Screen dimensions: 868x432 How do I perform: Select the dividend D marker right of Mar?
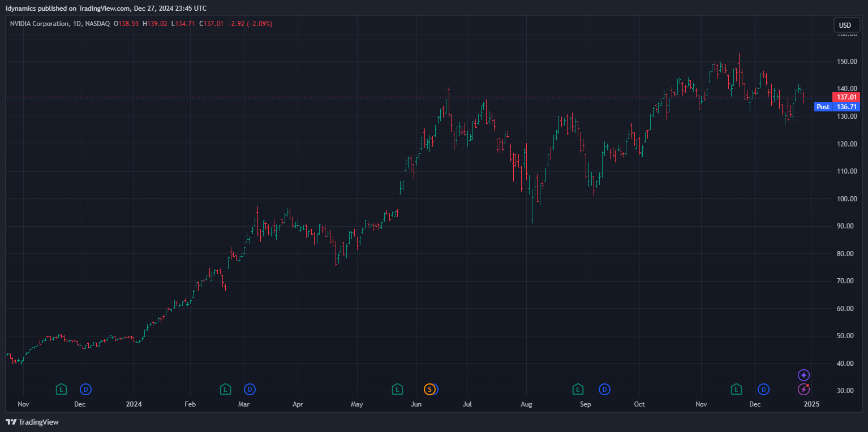(250, 389)
